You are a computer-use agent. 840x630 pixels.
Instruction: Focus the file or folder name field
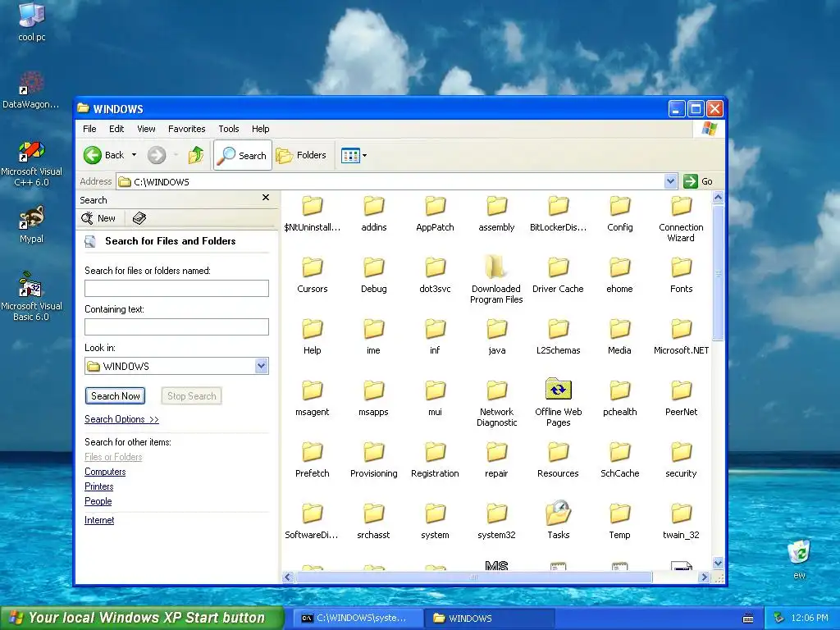pyautogui.click(x=177, y=288)
